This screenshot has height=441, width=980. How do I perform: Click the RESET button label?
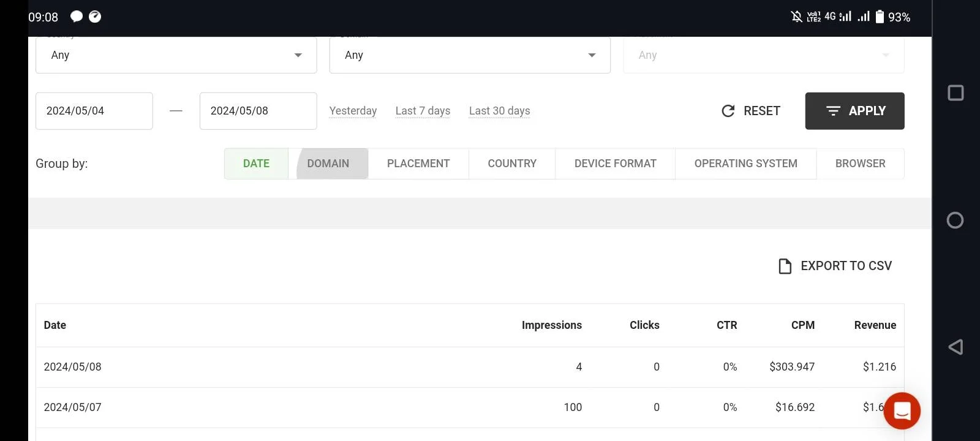pyautogui.click(x=762, y=111)
